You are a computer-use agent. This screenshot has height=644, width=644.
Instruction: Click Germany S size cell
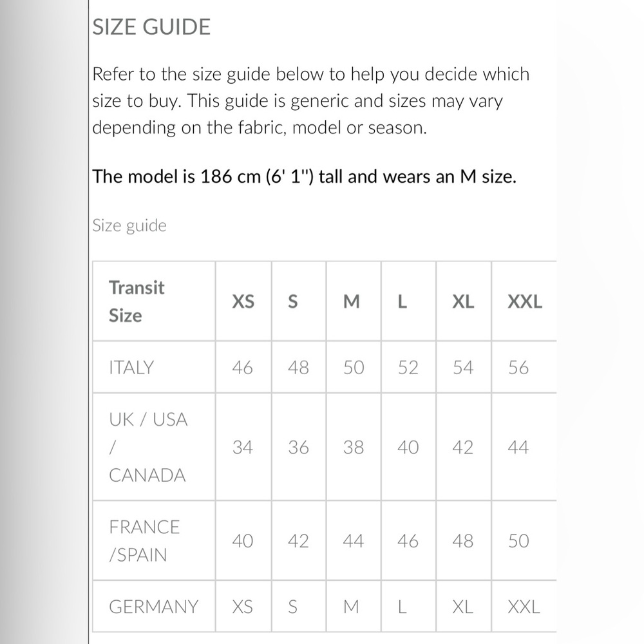click(x=299, y=607)
